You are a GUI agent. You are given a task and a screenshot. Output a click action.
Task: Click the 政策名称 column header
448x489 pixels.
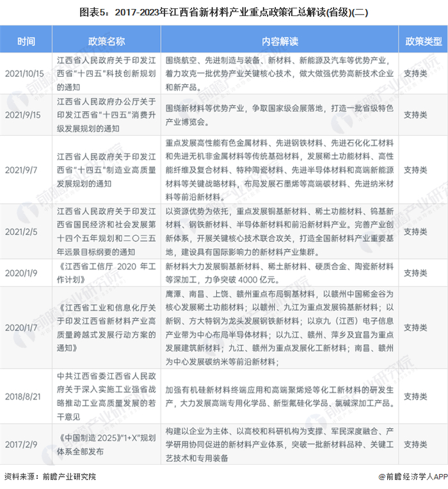pyautogui.click(x=106, y=41)
